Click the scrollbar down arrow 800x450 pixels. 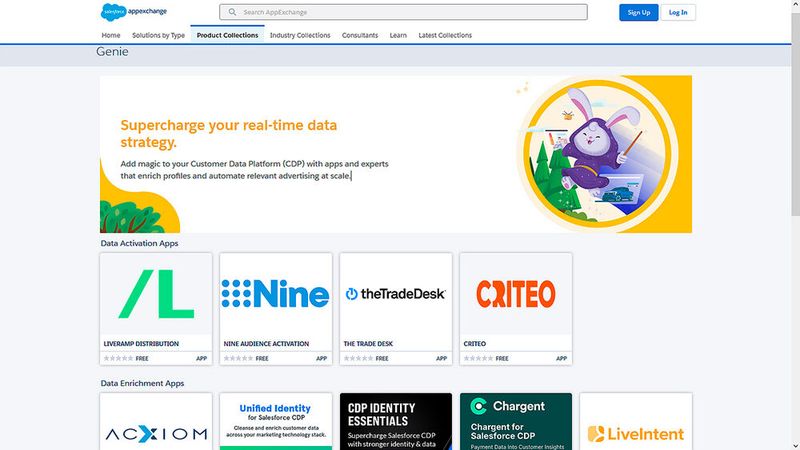pyautogui.click(x=795, y=446)
